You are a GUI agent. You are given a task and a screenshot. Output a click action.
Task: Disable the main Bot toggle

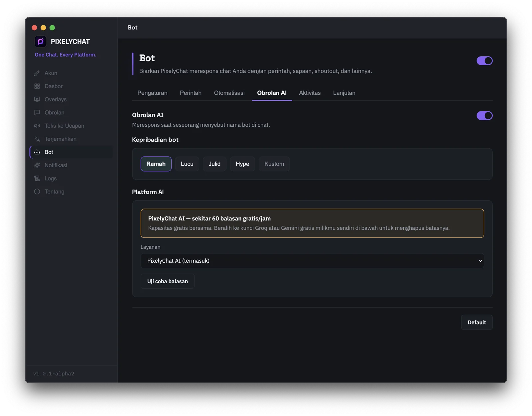484,61
